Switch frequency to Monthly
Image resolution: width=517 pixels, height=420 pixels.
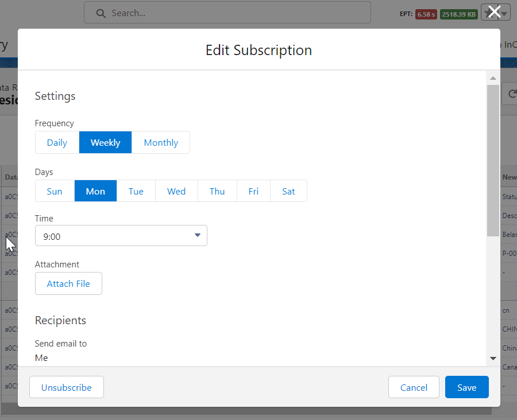tap(161, 143)
